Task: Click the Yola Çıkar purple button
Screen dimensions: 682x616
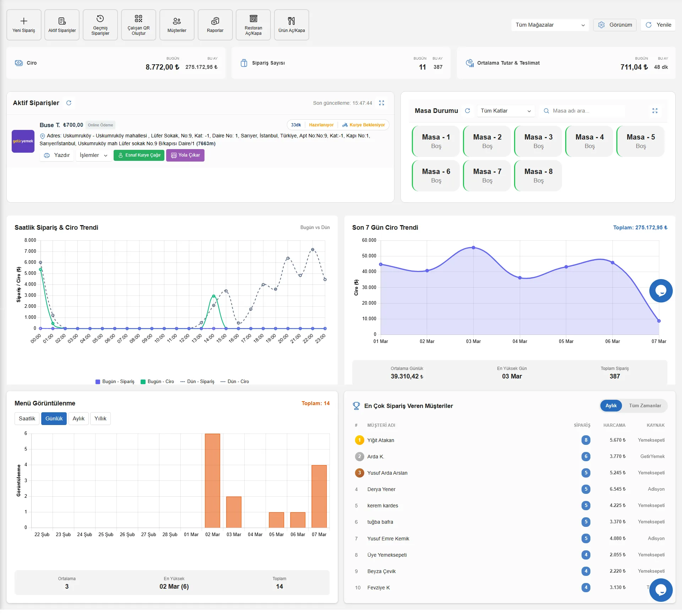Action: pos(185,155)
